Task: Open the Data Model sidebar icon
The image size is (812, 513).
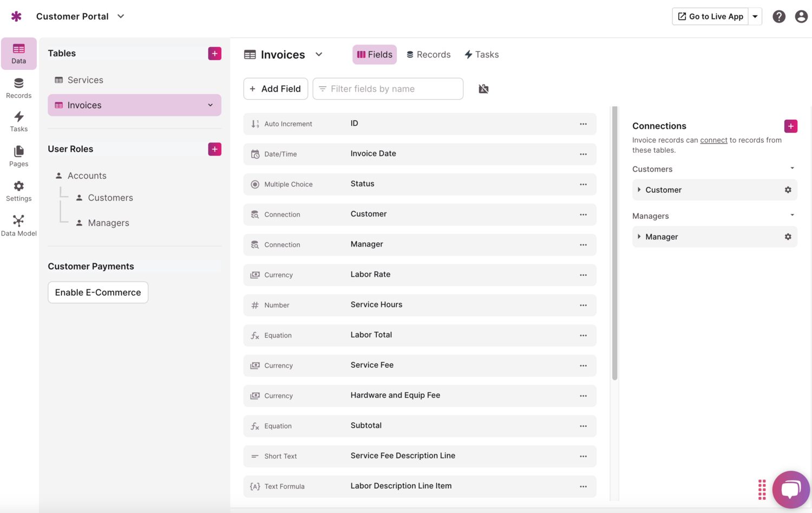Action: 18,225
